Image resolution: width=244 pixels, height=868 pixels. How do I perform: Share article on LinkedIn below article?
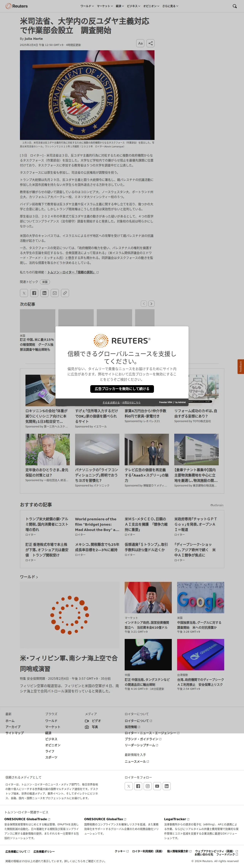44,293
